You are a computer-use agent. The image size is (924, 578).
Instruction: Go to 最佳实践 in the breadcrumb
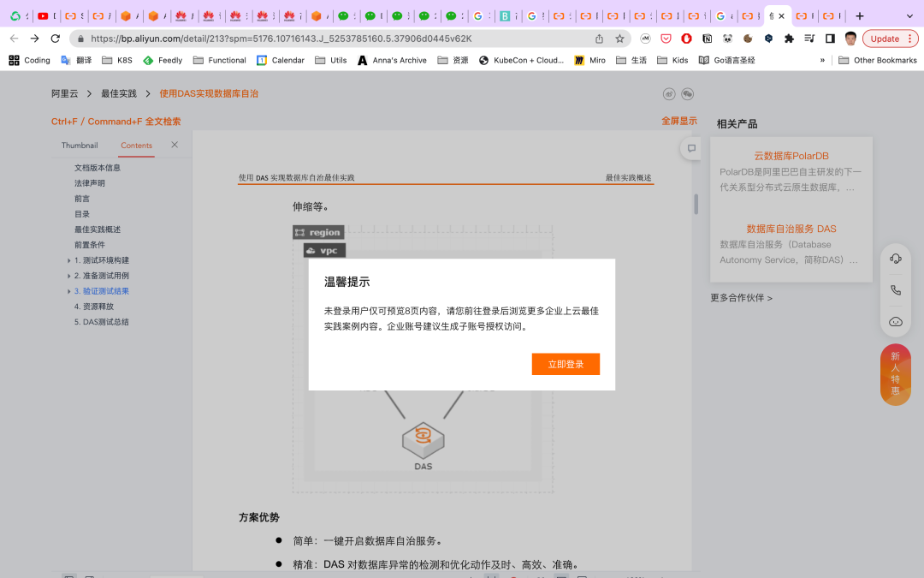click(x=118, y=93)
